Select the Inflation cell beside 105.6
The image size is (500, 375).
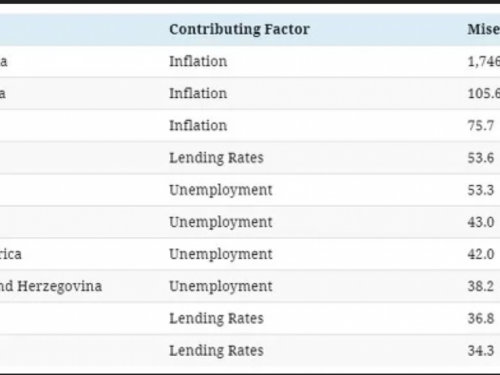coord(198,93)
